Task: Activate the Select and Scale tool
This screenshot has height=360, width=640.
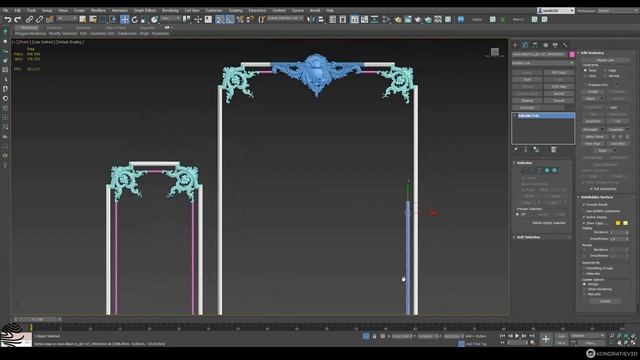Action: click(144, 19)
